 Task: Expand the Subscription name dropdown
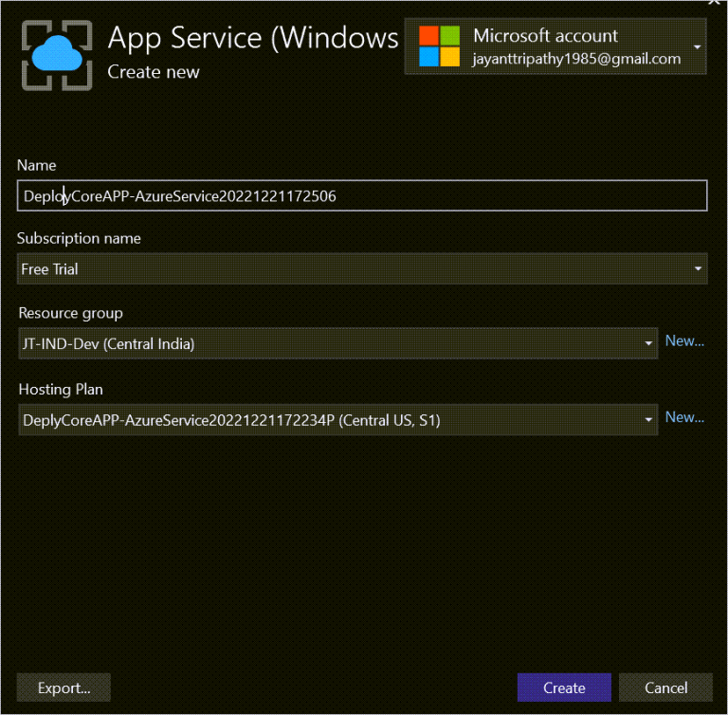[362, 269]
